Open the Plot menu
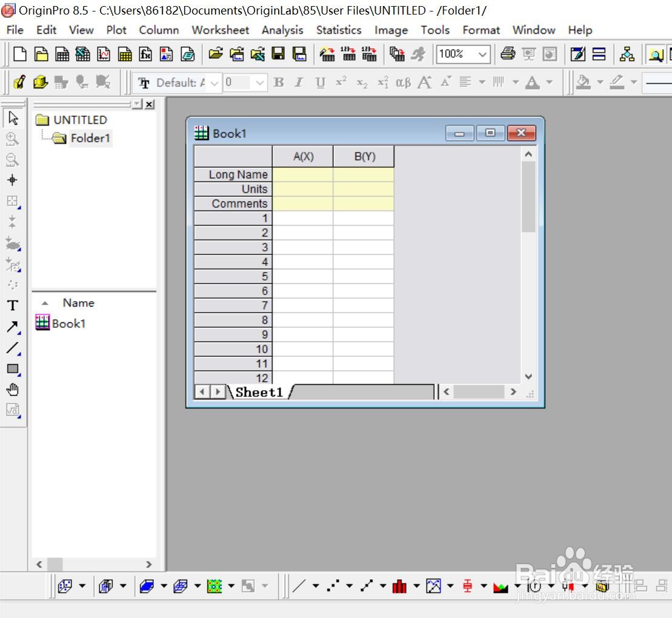 click(116, 30)
